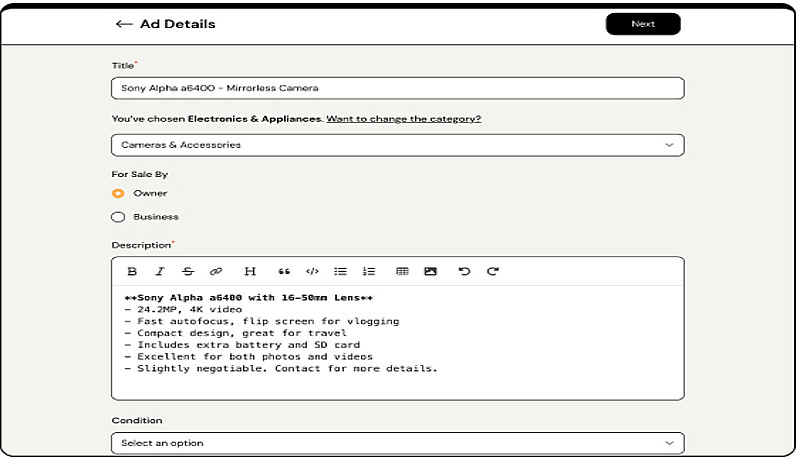Insert an image in the description

click(430, 271)
